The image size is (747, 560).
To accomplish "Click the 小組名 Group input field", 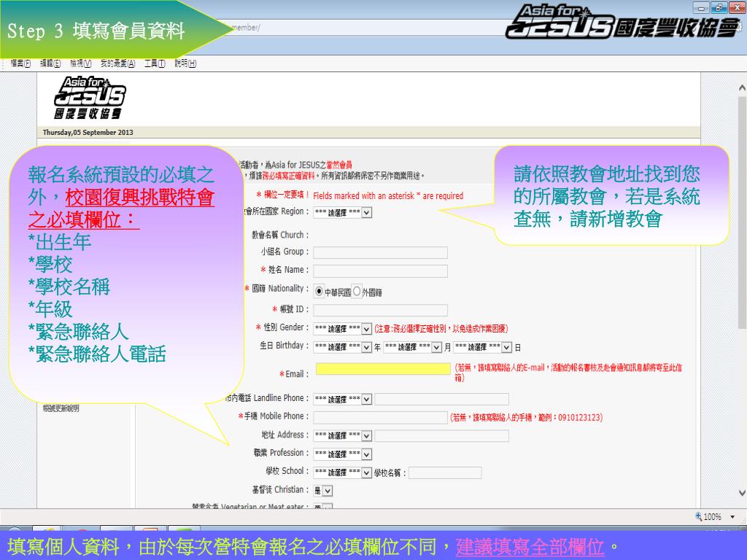I will [380, 252].
